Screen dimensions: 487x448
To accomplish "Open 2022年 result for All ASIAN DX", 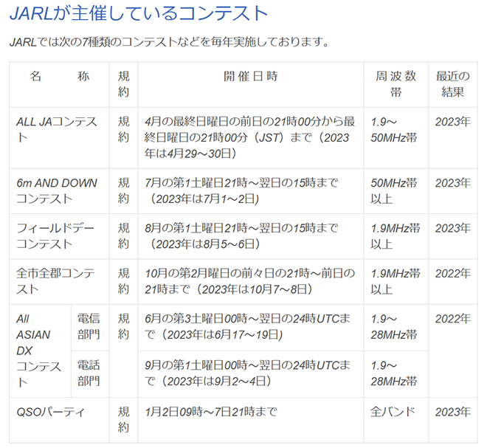I will pos(453,319).
